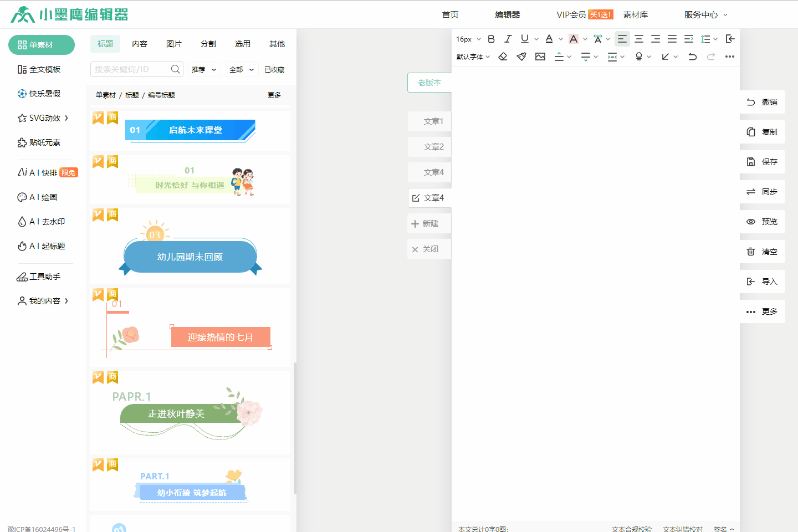The image size is (798, 532).
Task: Select the 幼儿园期末回顾 title template
Action: (190, 247)
